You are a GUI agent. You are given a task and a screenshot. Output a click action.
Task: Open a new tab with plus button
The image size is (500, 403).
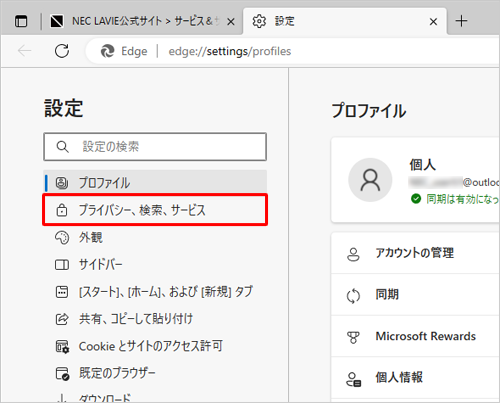(x=461, y=21)
